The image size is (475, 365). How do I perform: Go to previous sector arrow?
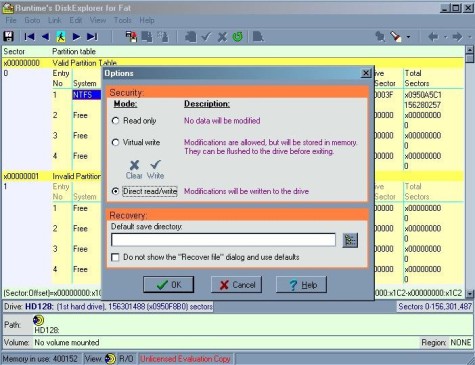45,36
